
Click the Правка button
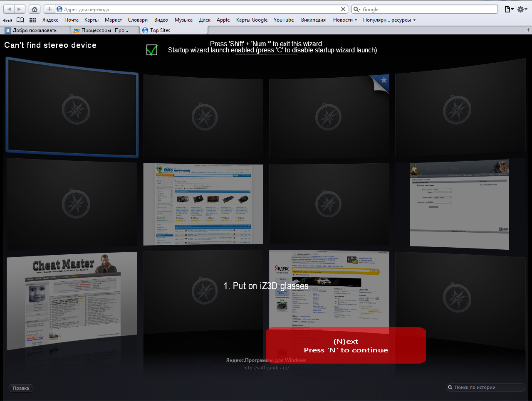point(21,388)
